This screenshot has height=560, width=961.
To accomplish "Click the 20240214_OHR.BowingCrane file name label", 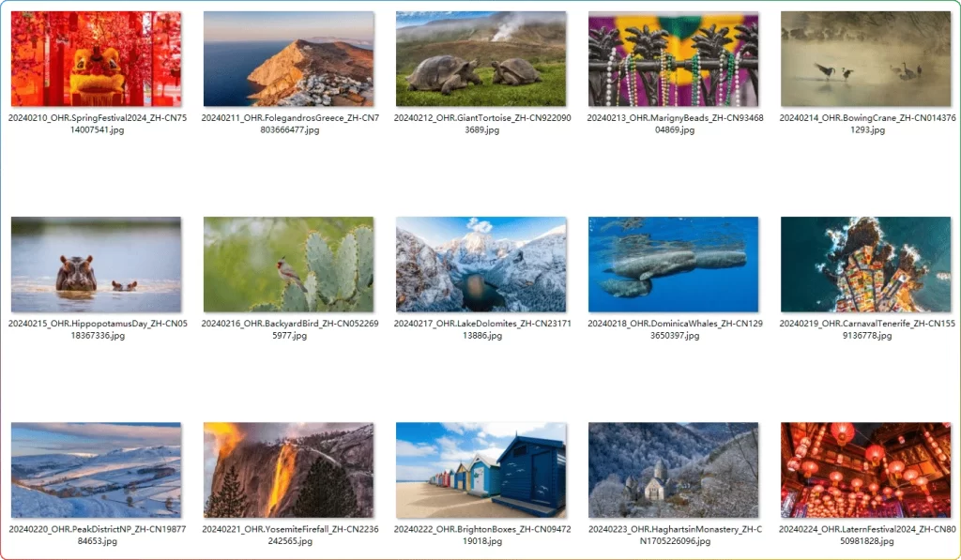I will 867,124.
